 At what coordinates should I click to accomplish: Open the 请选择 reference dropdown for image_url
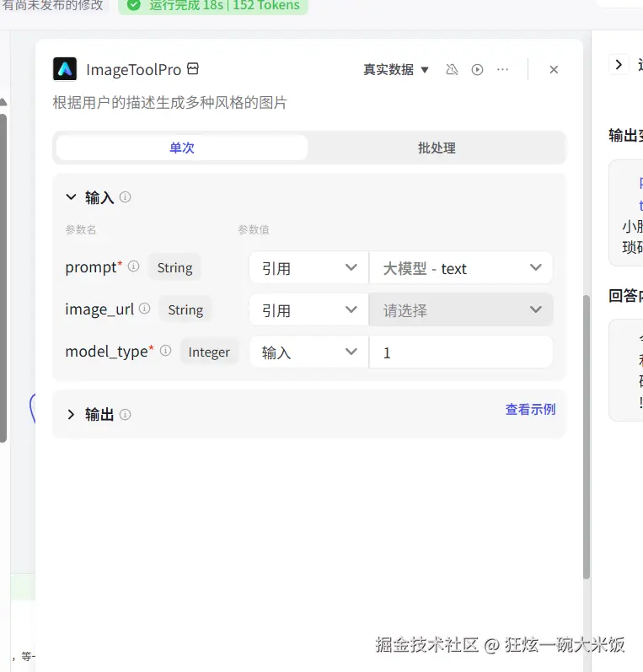461,309
